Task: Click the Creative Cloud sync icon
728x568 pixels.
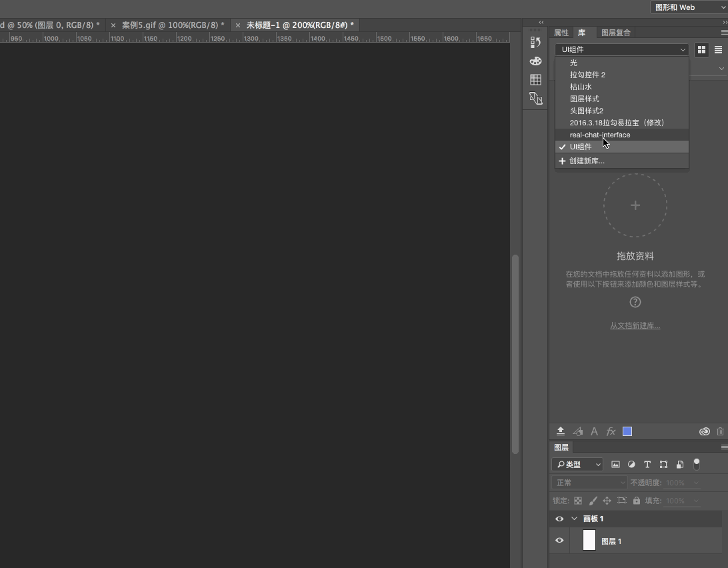Action: (704, 431)
